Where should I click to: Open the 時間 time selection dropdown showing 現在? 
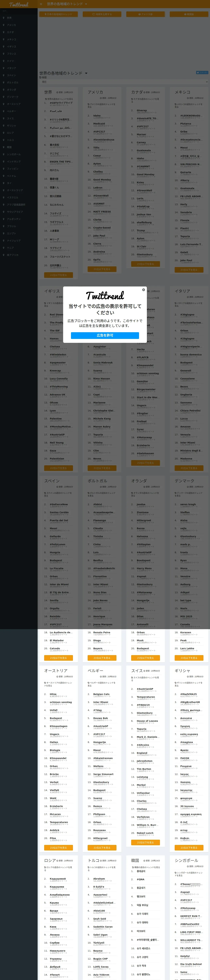[x=124, y=82]
